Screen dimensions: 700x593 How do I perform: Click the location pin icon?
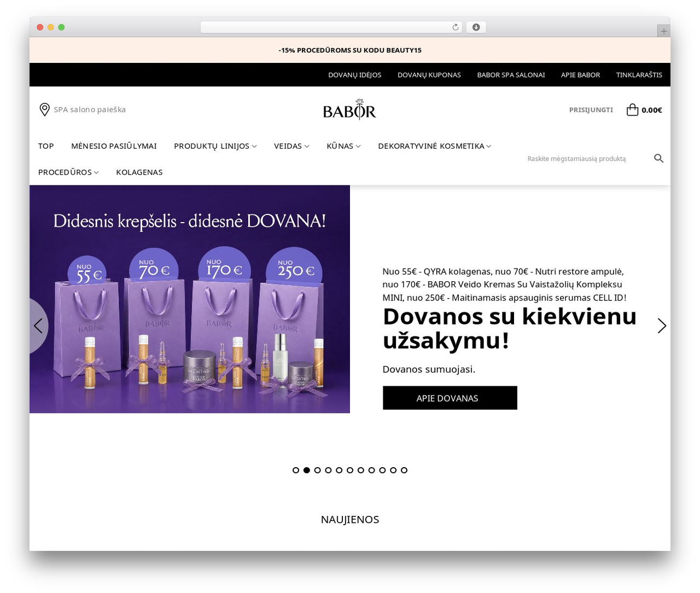tap(45, 109)
